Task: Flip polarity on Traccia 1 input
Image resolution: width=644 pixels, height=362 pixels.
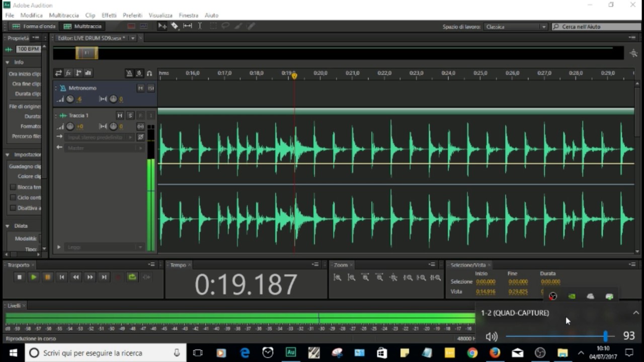Action: click(141, 137)
